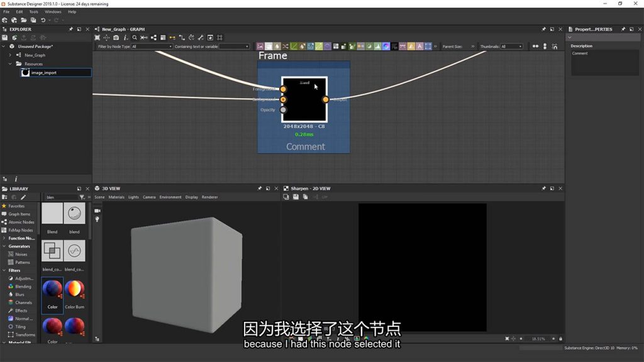This screenshot has width=644, height=362.
Task: Click the Library search field
Action: point(61,197)
